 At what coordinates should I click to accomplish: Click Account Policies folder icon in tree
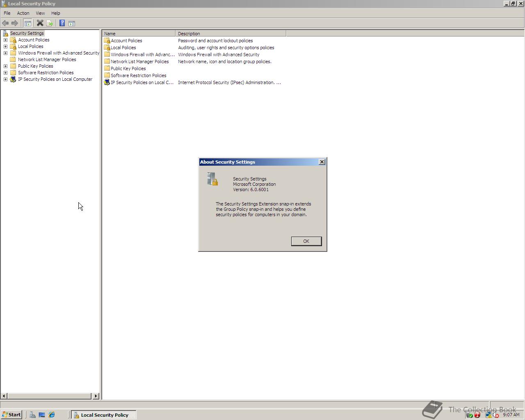coord(13,40)
